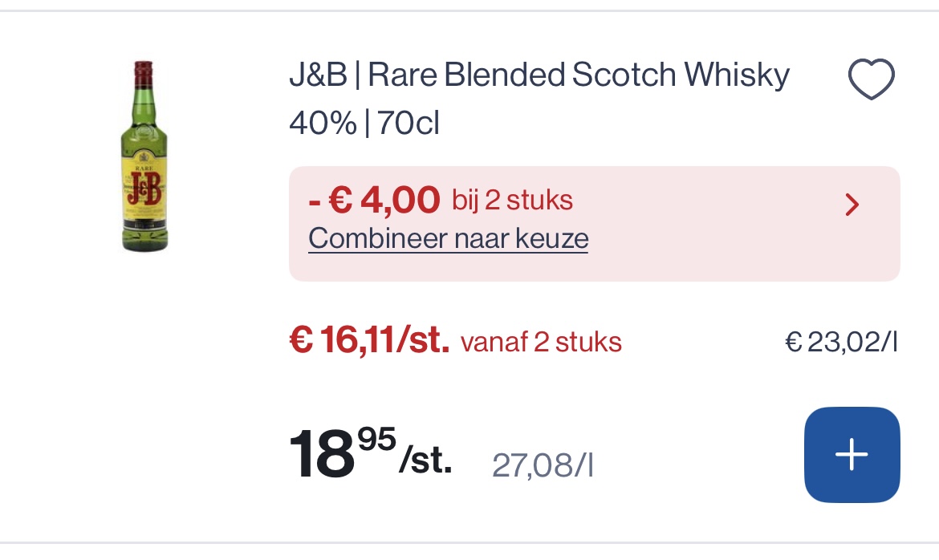Viewport: 939px width, 560px height.
Task: Click the heart icon on the product card
Action: click(x=872, y=79)
